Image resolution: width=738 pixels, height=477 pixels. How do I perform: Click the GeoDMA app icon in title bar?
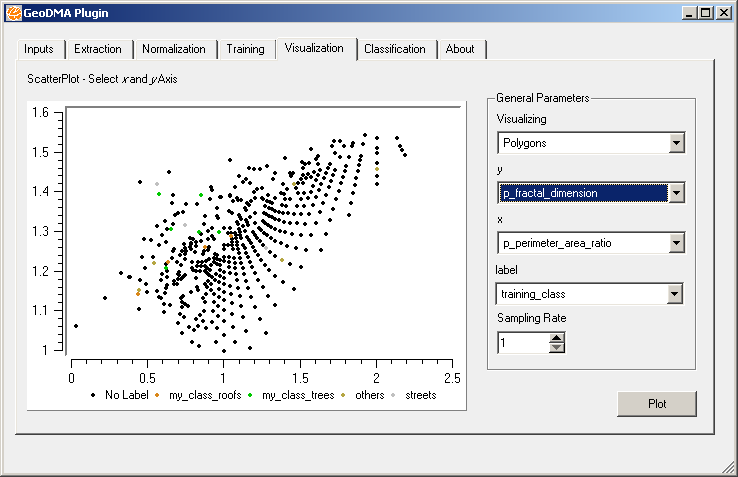coord(12,12)
